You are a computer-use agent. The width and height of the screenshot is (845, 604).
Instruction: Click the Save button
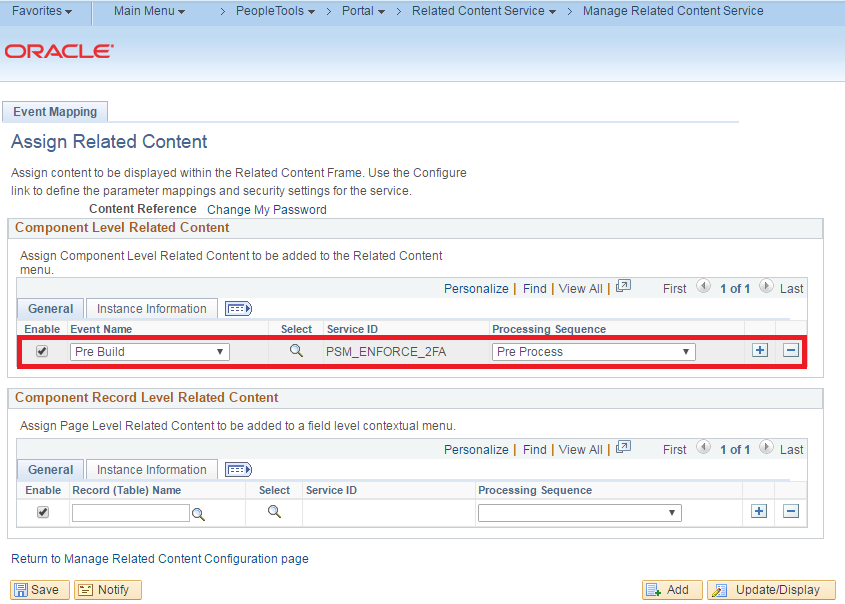(x=39, y=589)
